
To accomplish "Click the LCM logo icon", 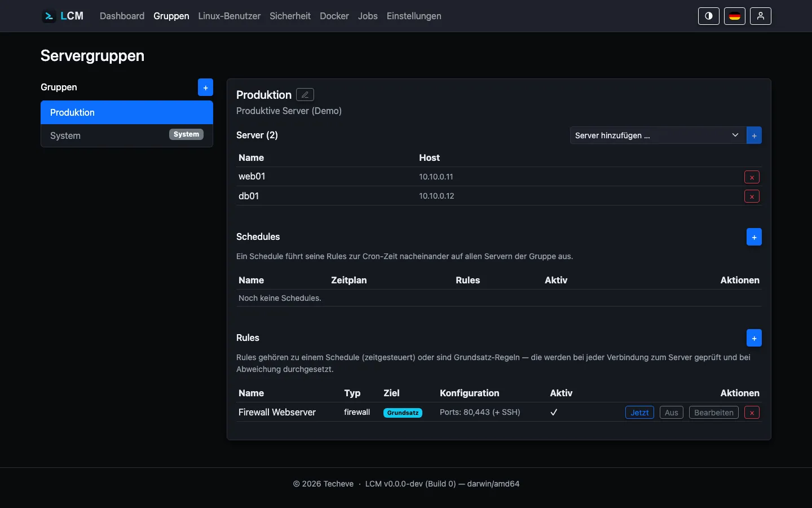I will (48, 16).
